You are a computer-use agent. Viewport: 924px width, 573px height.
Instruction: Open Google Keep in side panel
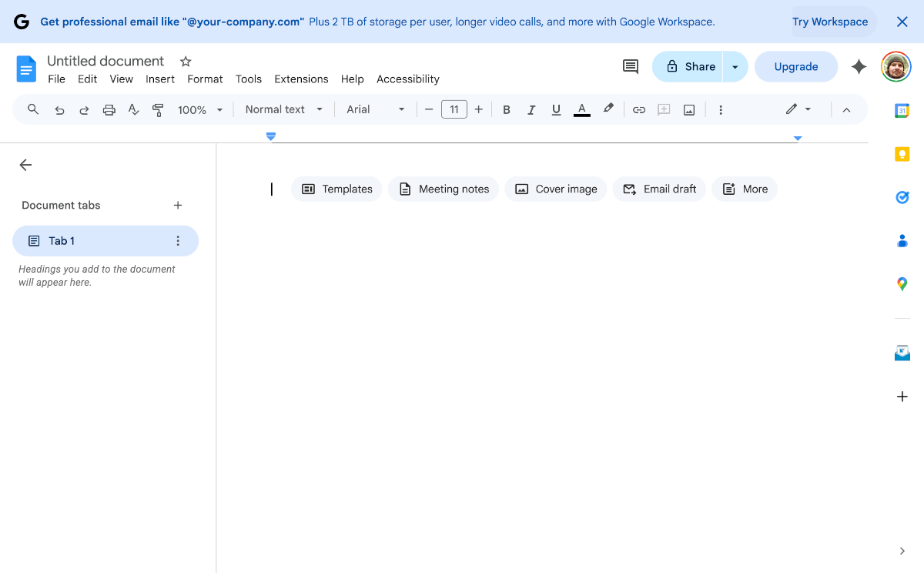pyautogui.click(x=902, y=155)
